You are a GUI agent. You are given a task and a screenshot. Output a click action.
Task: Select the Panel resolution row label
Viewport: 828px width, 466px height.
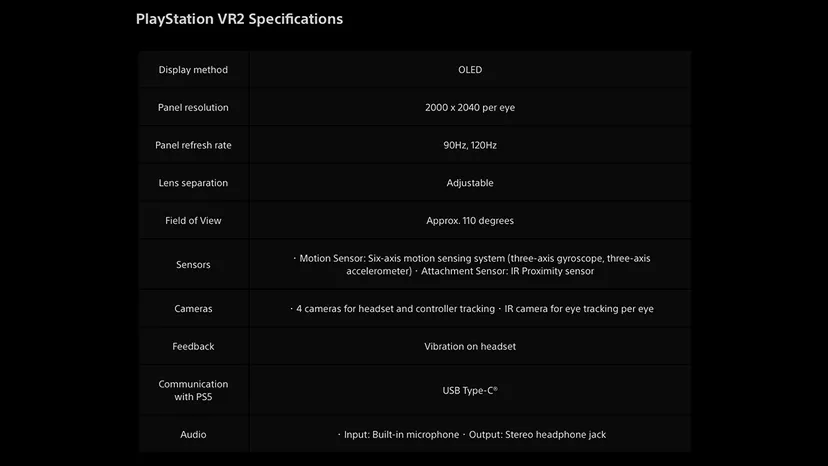(x=193, y=107)
